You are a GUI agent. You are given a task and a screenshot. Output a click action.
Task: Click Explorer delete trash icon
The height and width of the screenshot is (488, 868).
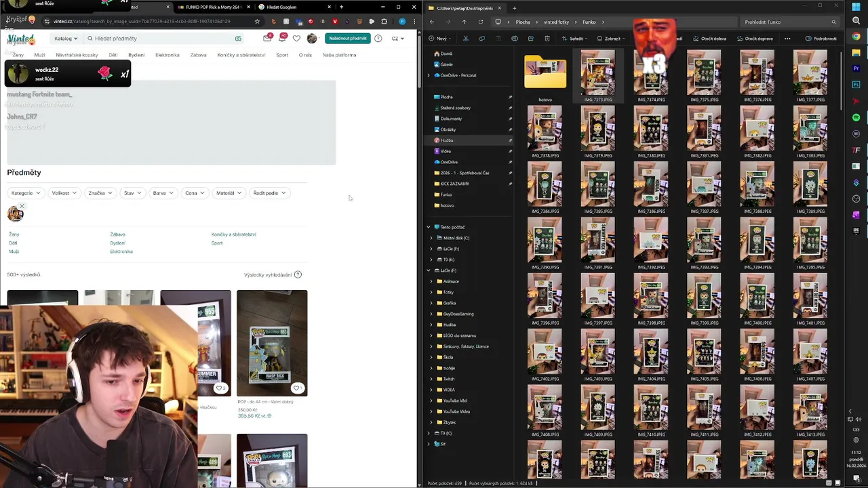pos(547,39)
